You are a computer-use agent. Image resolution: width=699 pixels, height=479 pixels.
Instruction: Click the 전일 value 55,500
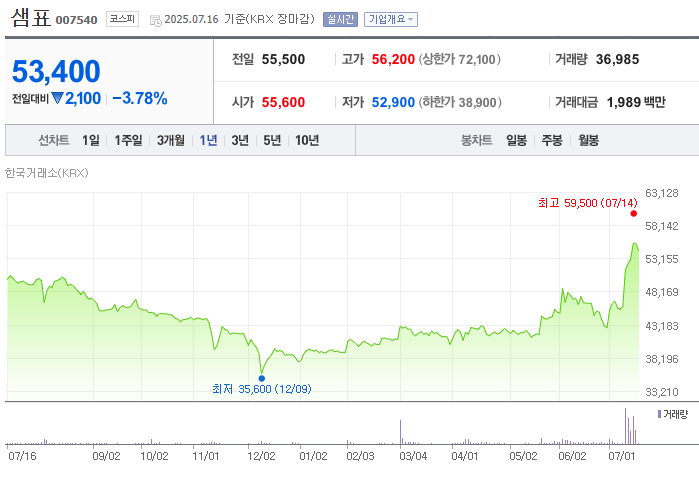point(283,59)
